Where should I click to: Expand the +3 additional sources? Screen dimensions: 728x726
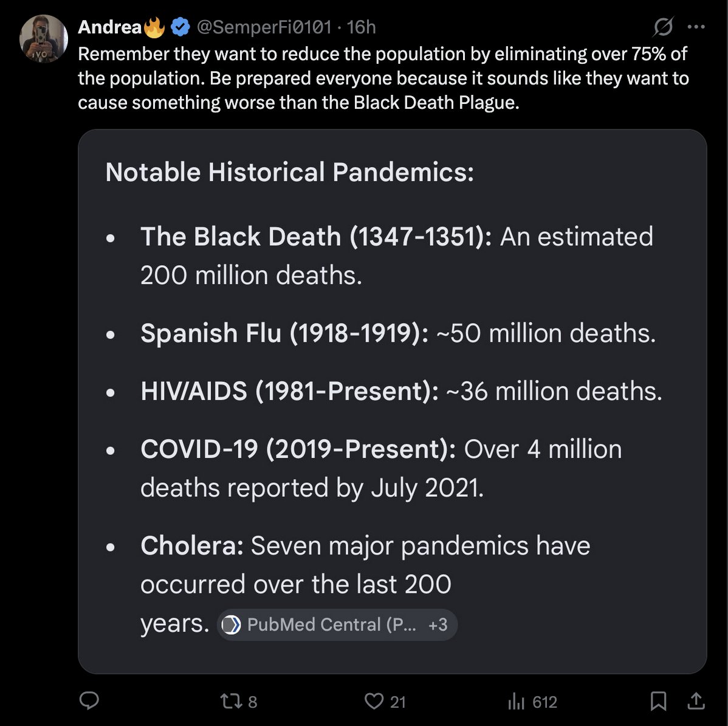click(x=438, y=624)
